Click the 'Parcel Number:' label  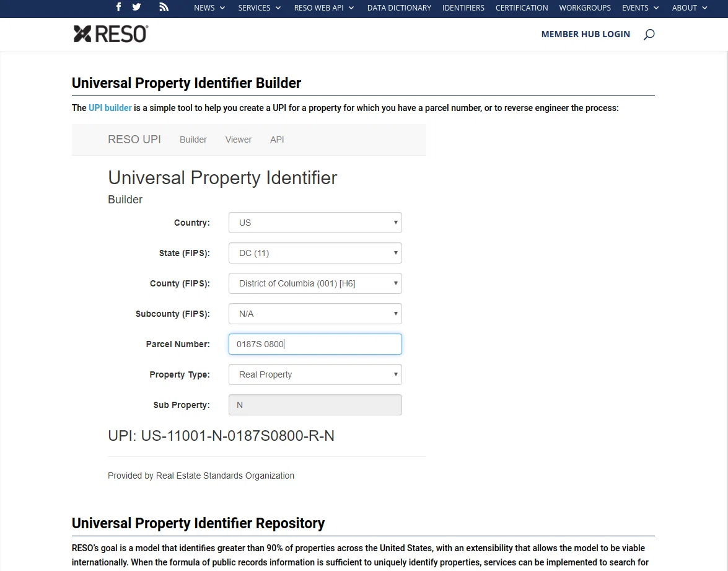(178, 344)
